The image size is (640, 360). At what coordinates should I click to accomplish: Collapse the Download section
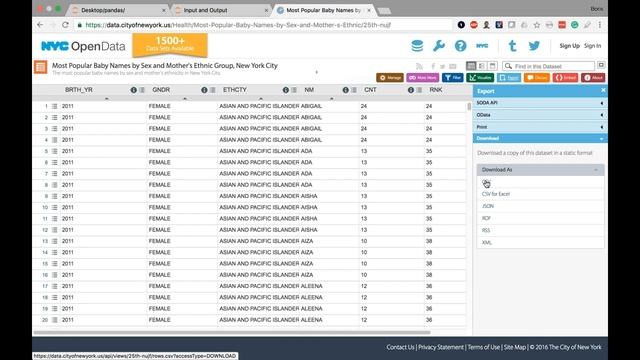[540, 138]
